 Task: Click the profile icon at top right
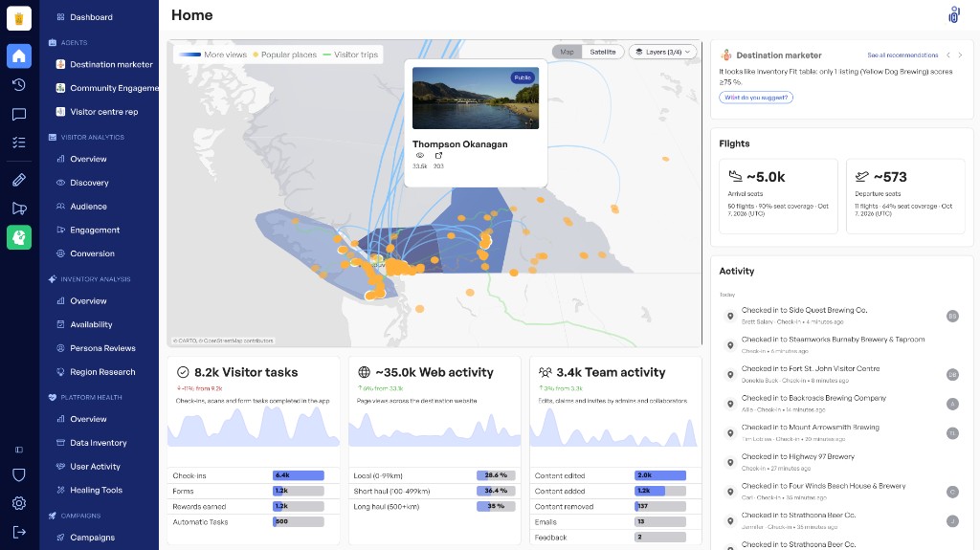point(954,15)
